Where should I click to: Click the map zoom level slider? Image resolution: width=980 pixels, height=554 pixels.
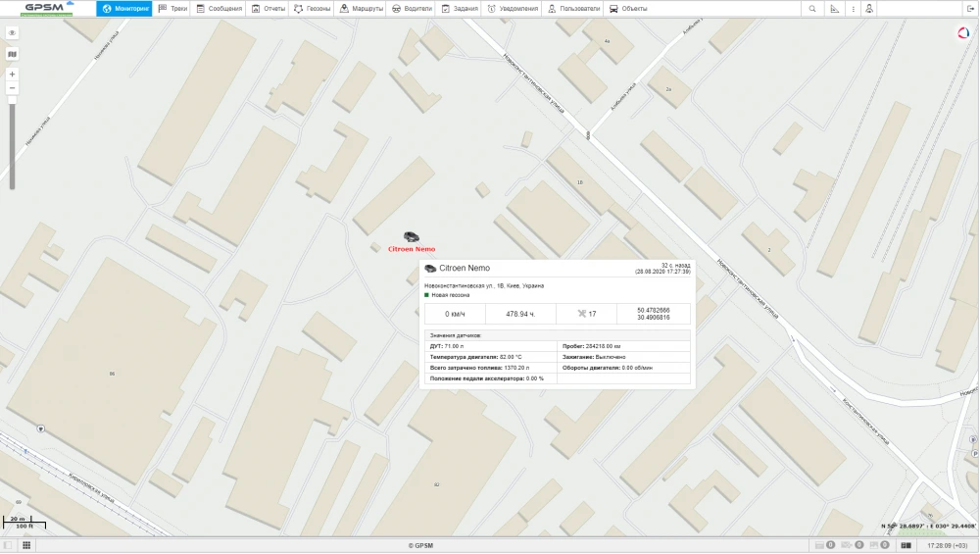13,137
